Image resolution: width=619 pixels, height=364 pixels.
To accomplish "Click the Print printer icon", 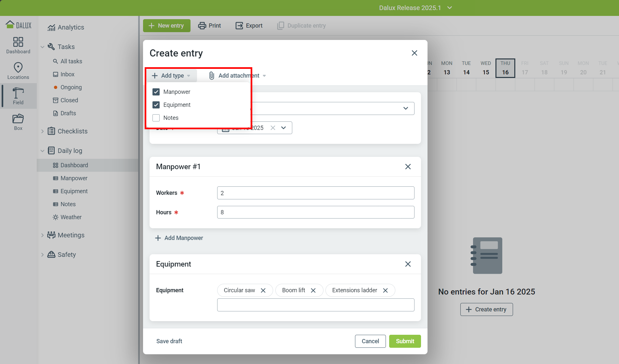I will click(202, 26).
